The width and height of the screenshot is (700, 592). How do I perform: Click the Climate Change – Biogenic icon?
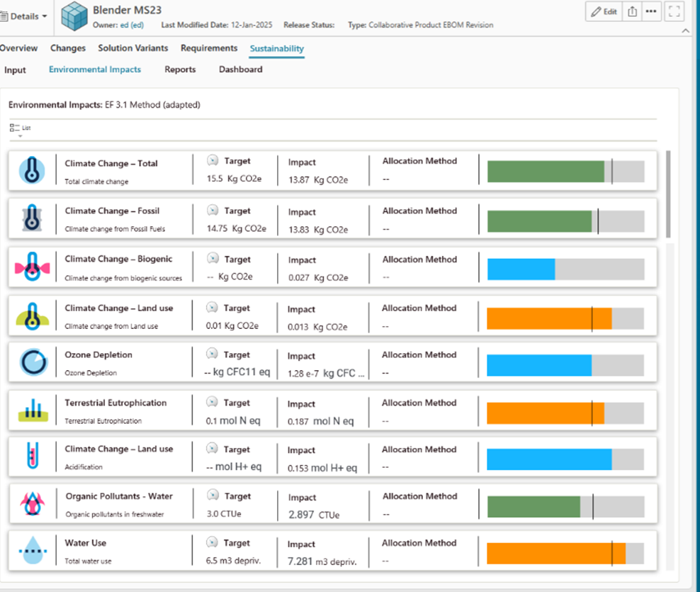point(33,267)
